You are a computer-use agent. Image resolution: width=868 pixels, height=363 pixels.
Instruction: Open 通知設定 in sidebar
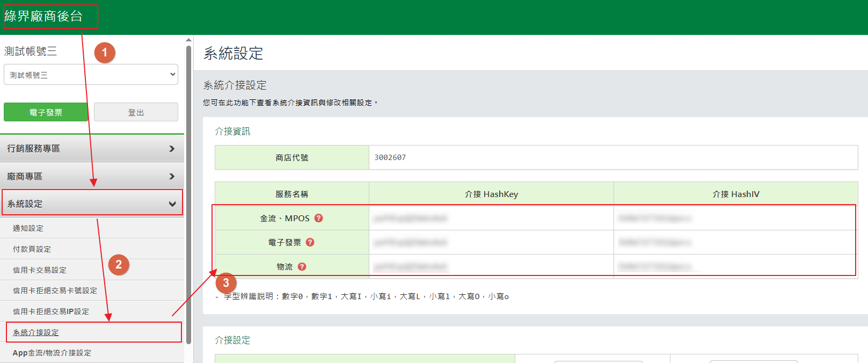tap(28, 228)
